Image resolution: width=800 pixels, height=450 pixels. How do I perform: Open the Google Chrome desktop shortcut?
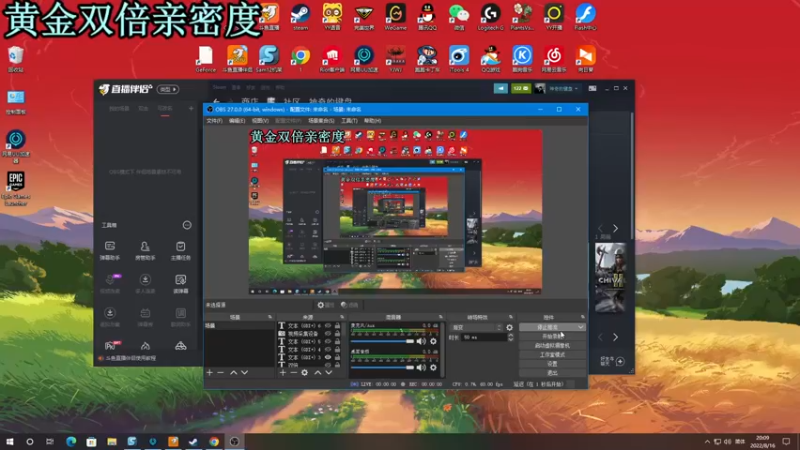click(301, 58)
